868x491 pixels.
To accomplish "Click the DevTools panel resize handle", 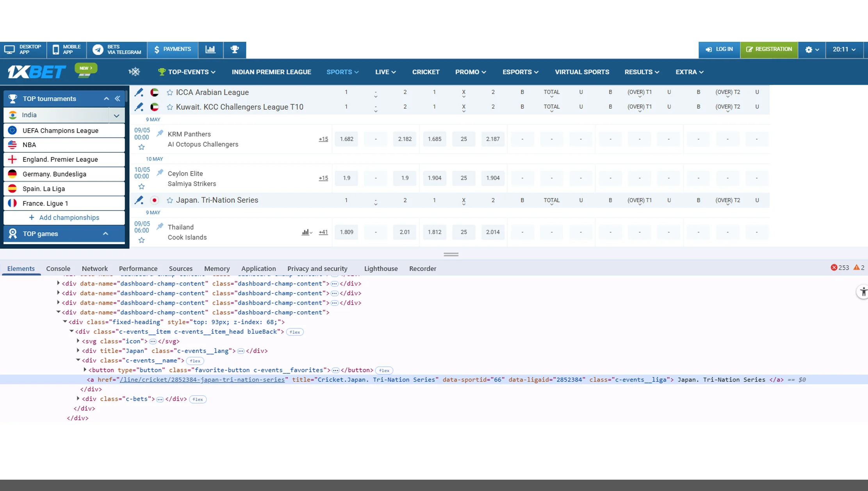I will click(x=451, y=254).
